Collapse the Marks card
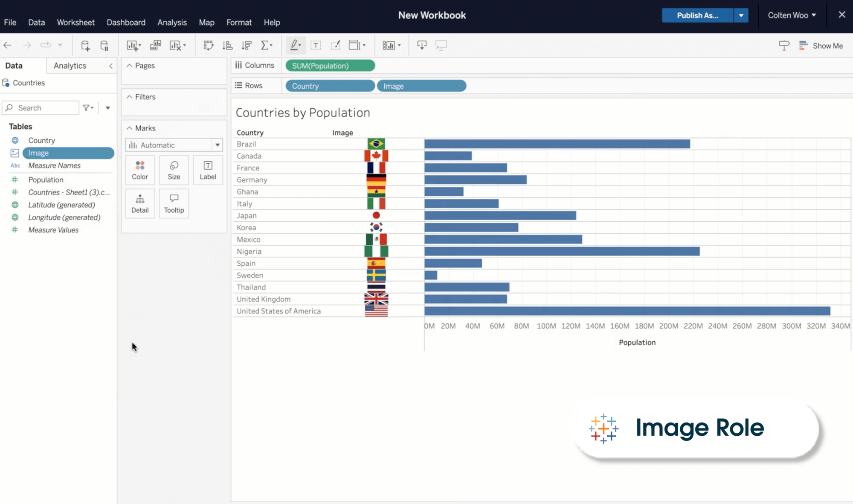Viewport: 853px width, 504px height. (x=129, y=128)
